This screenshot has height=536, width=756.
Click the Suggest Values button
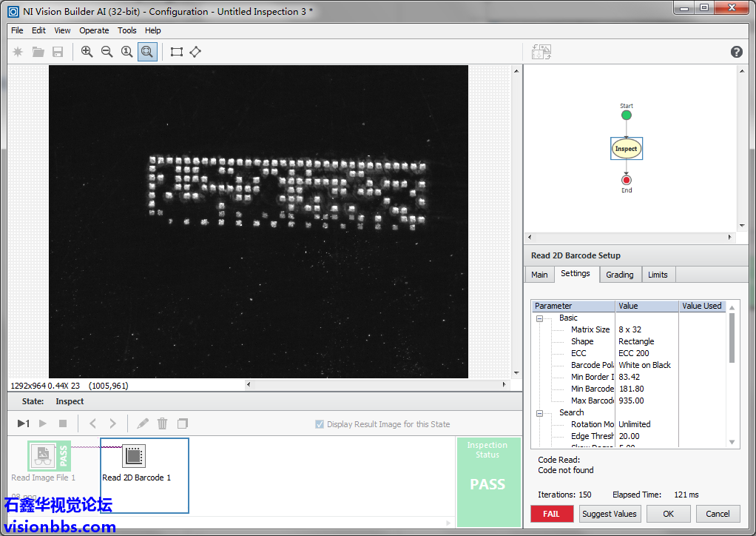609,514
